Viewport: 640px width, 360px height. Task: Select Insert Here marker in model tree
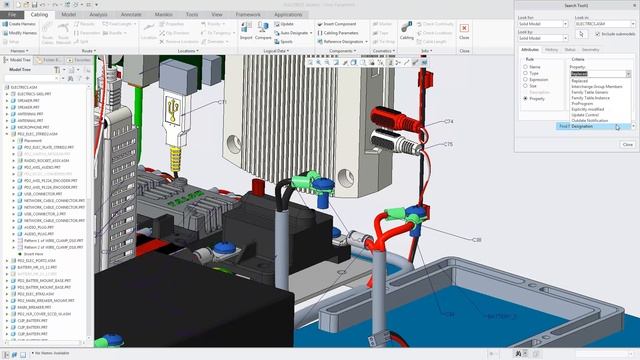tap(33, 254)
